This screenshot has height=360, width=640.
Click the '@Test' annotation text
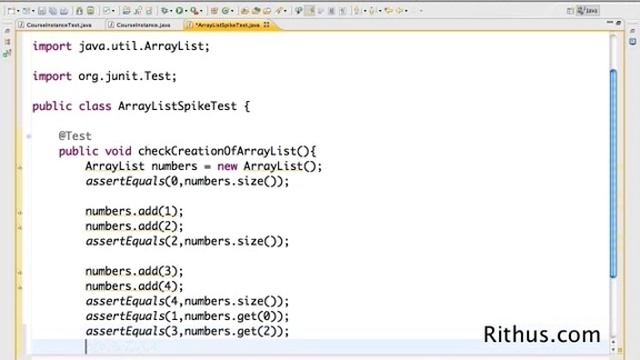(75, 136)
